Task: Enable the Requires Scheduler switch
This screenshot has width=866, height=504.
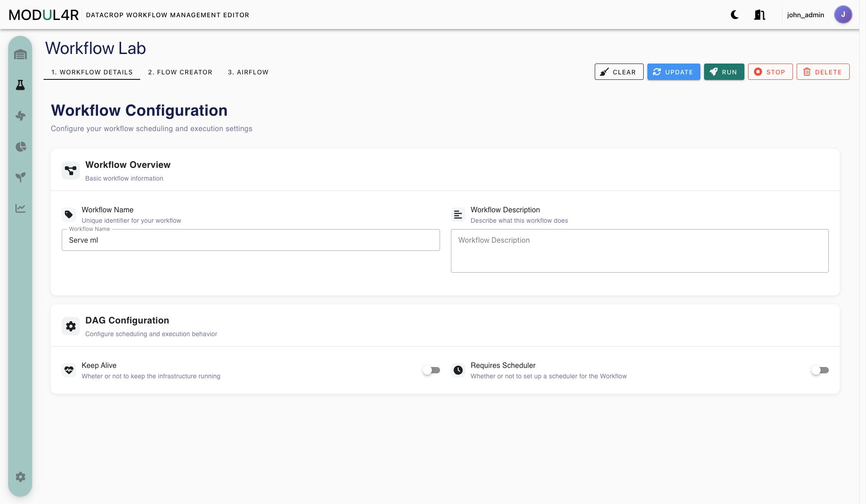Action: (820, 370)
